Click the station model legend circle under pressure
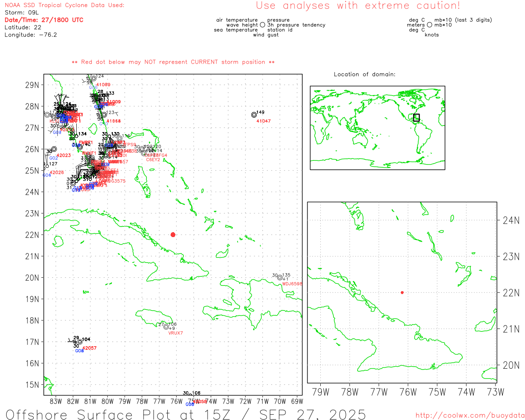 (x=262, y=25)
